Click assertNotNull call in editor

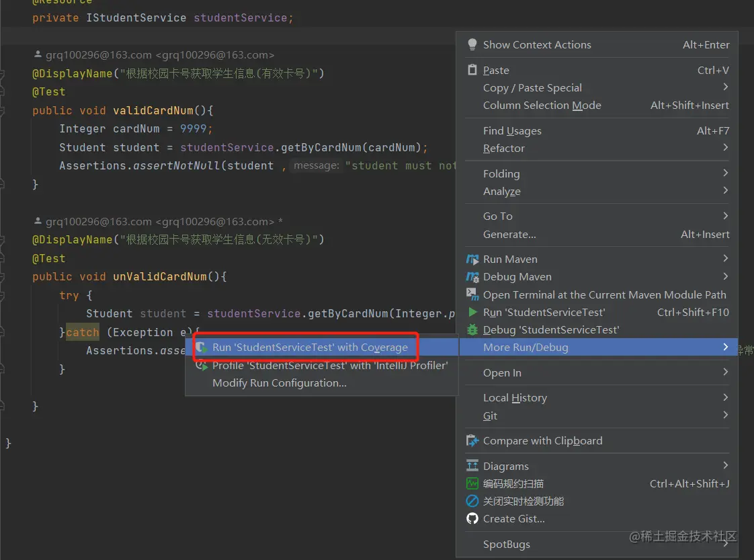(177, 165)
